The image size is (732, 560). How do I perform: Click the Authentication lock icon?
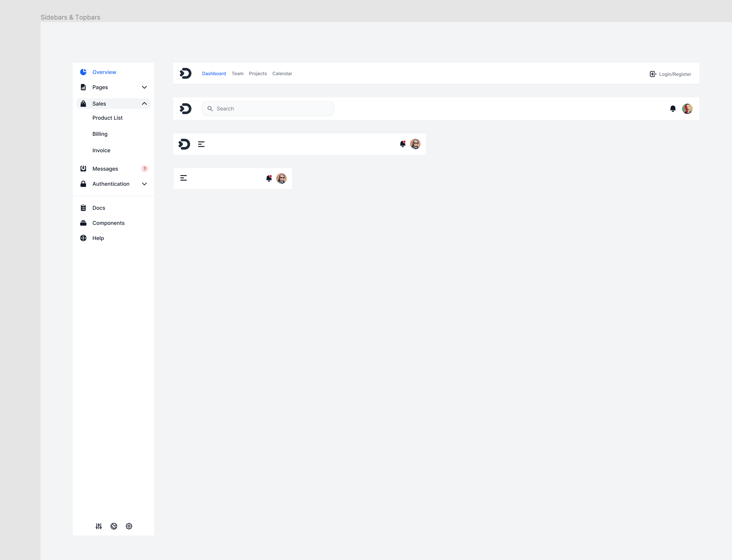tap(83, 184)
